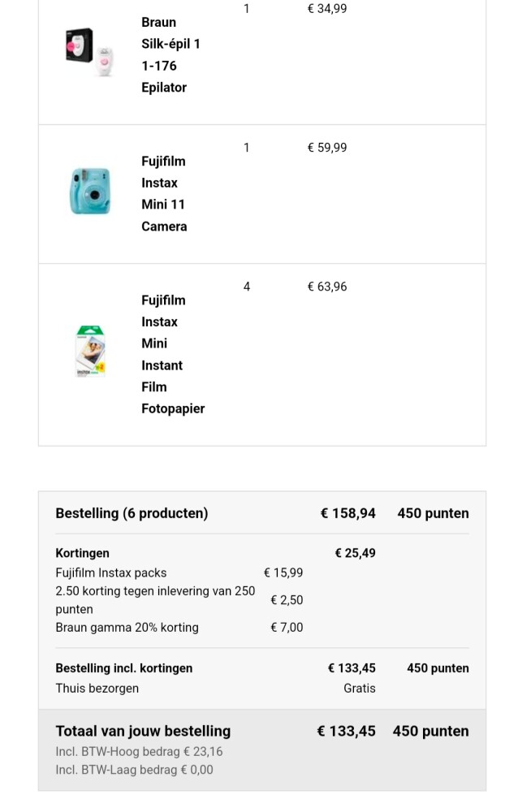
Task: Click the € 25,49 total discount amount
Action: click(356, 553)
